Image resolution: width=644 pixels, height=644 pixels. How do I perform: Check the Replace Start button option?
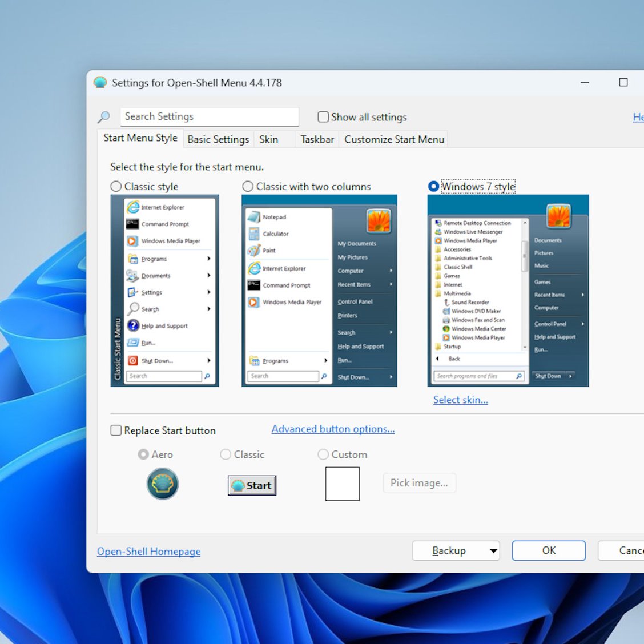[x=116, y=430]
